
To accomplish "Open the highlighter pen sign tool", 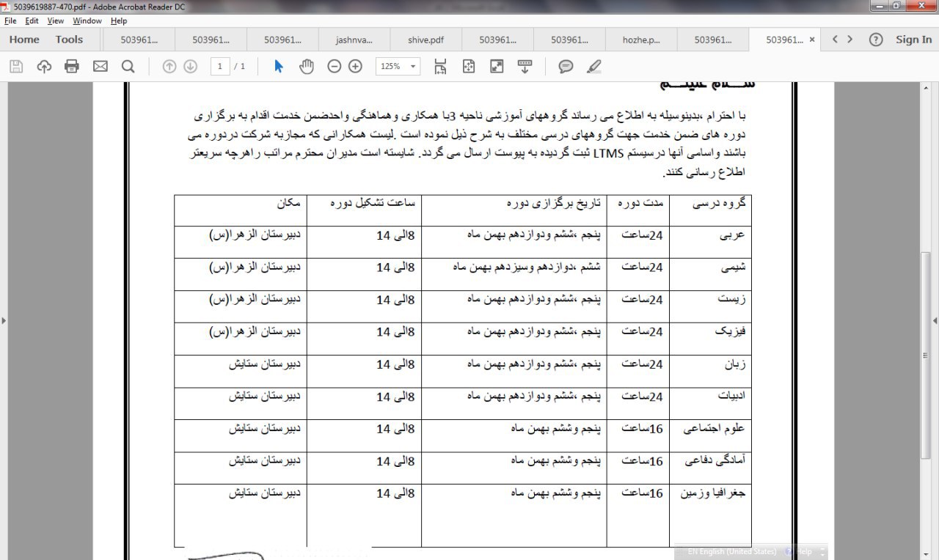I will coord(594,67).
